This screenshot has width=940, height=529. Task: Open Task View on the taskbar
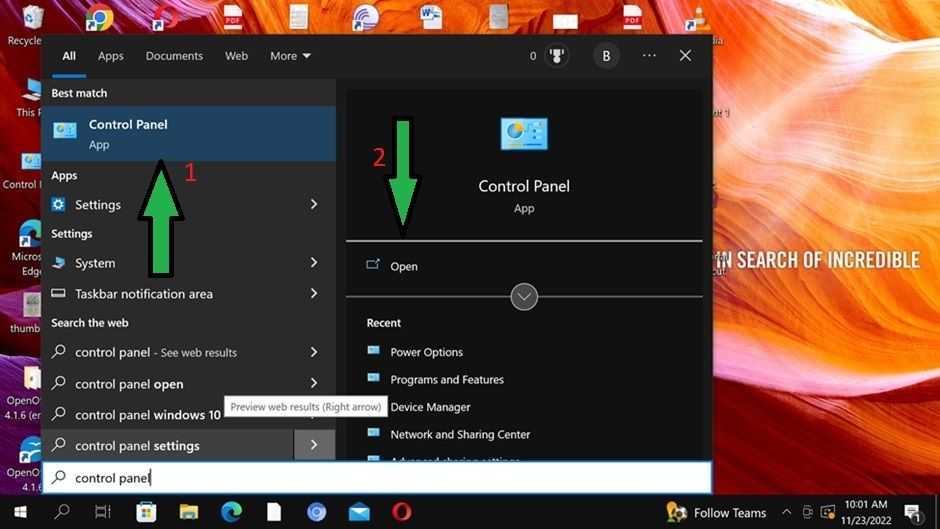point(103,512)
